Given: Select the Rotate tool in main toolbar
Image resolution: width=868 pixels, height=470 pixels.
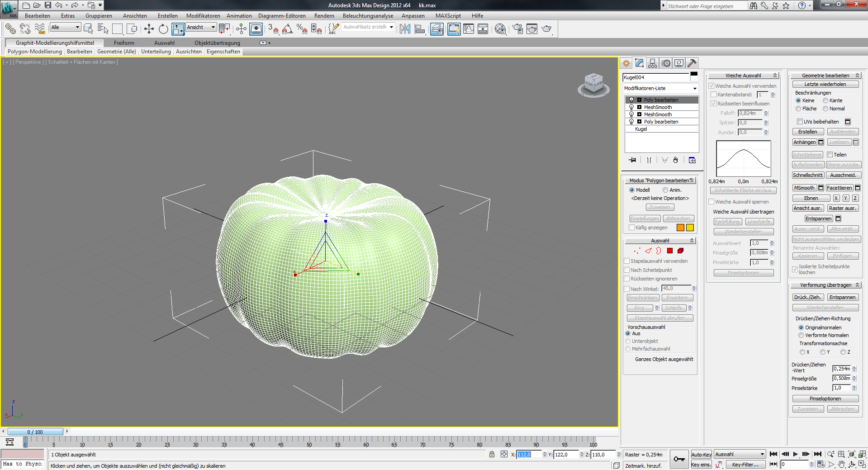Looking at the screenshot, I should click(163, 29).
